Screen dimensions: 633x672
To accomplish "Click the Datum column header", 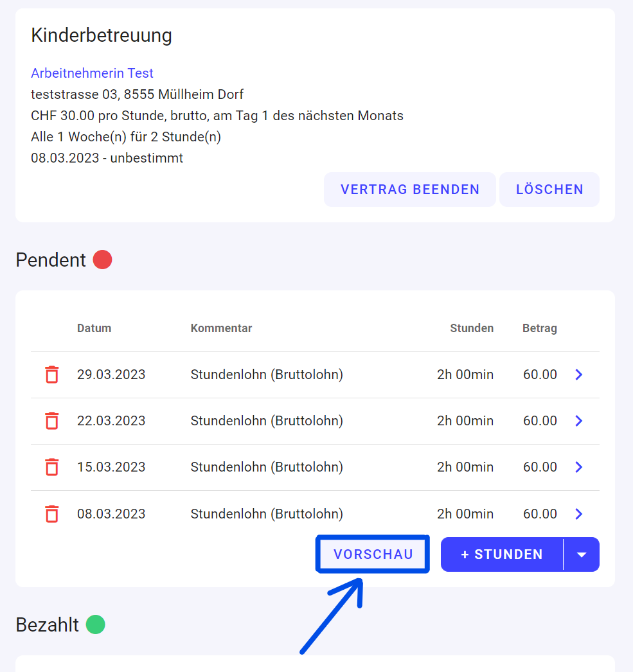I will [94, 328].
